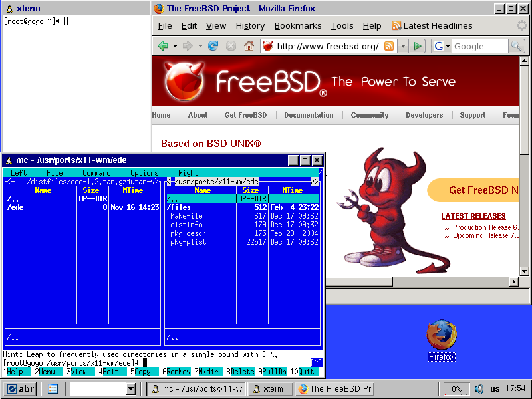Click the abr start menu button
This screenshot has width=532, height=399.
[x=21, y=389]
